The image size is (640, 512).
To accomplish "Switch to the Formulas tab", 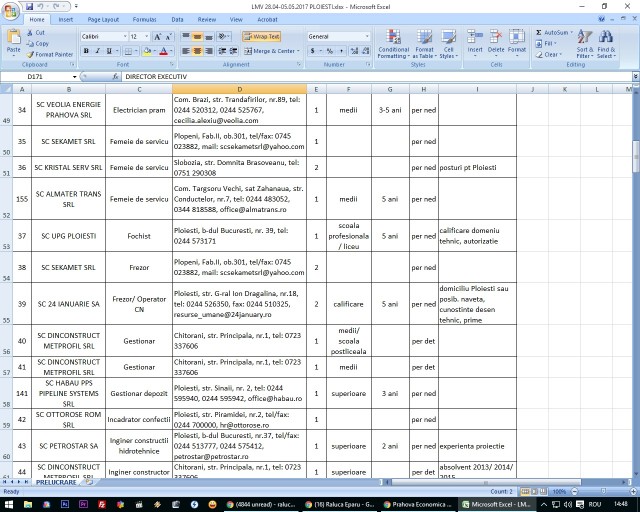I will [x=144, y=20].
